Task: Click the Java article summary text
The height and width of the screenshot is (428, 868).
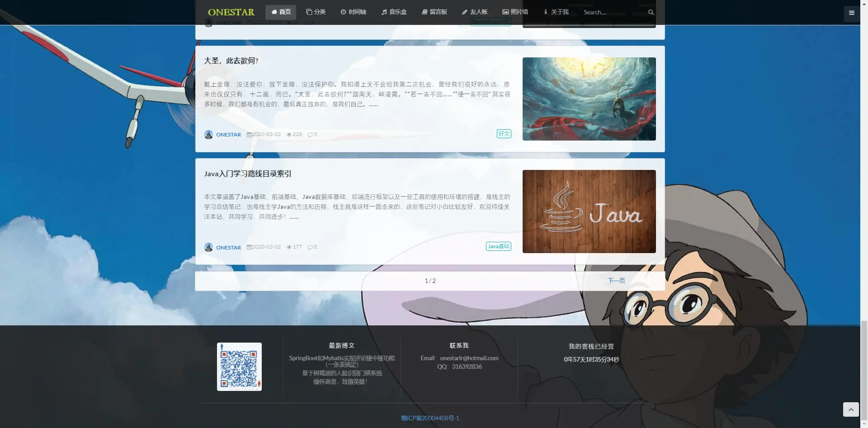Action: tap(357, 207)
